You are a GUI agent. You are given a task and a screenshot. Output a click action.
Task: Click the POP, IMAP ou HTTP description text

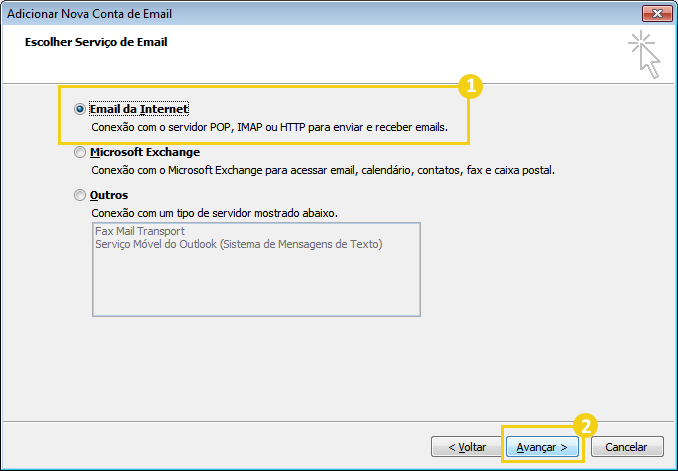(x=269, y=128)
